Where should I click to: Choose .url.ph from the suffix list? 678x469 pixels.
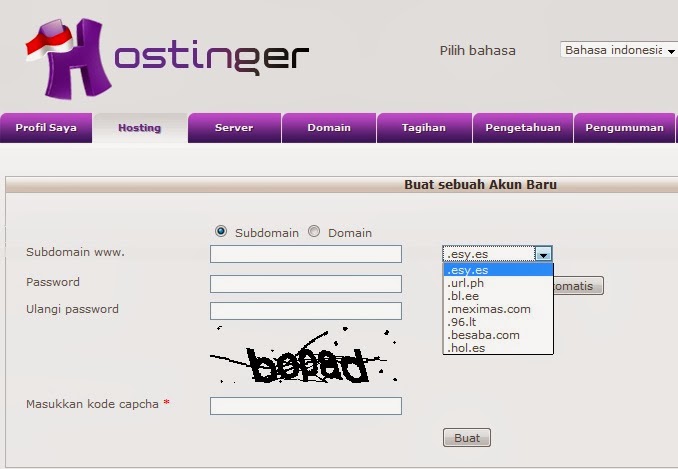tap(498, 283)
